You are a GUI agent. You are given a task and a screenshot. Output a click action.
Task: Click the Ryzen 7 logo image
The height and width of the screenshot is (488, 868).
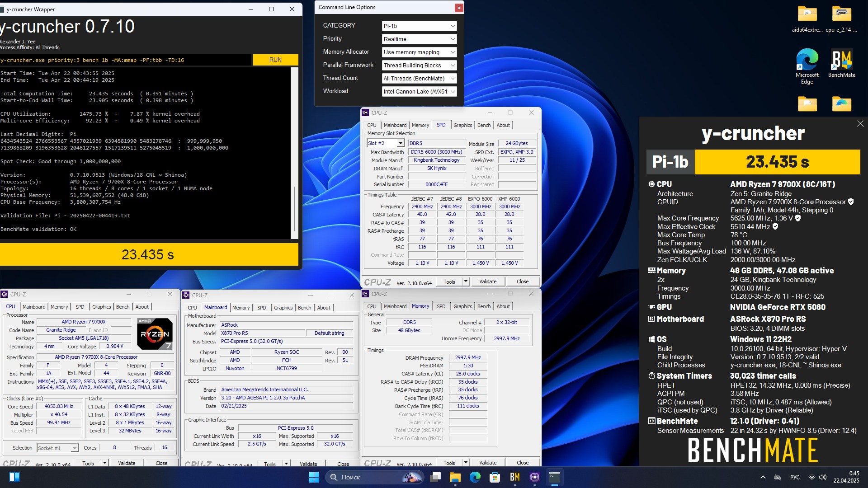pos(155,333)
